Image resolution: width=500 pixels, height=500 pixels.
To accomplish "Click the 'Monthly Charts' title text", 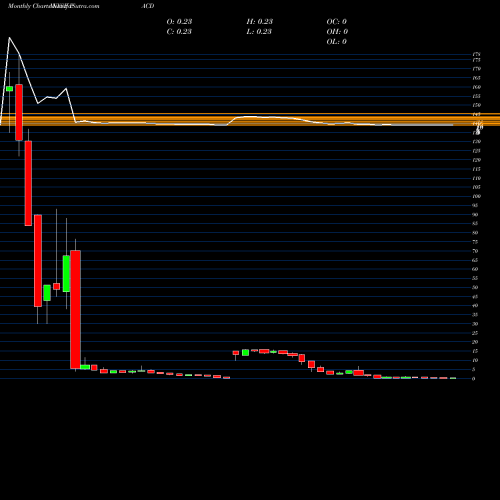I will click(x=29, y=6).
